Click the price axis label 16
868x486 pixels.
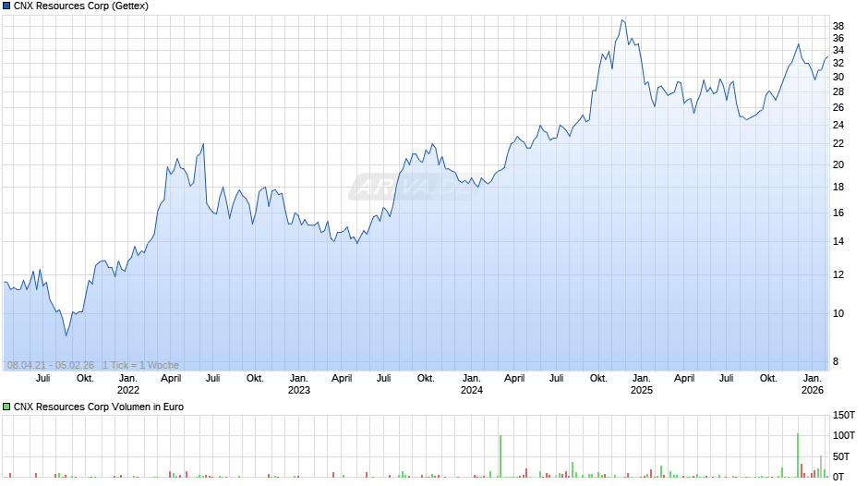[x=838, y=213]
